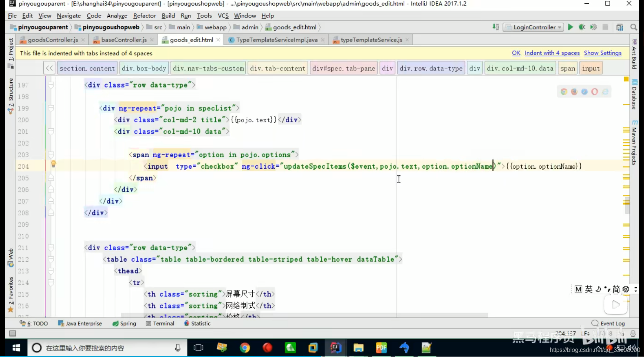Click the Make Project build icon
Viewport: 644px width, 357px height.
point(496,27)
